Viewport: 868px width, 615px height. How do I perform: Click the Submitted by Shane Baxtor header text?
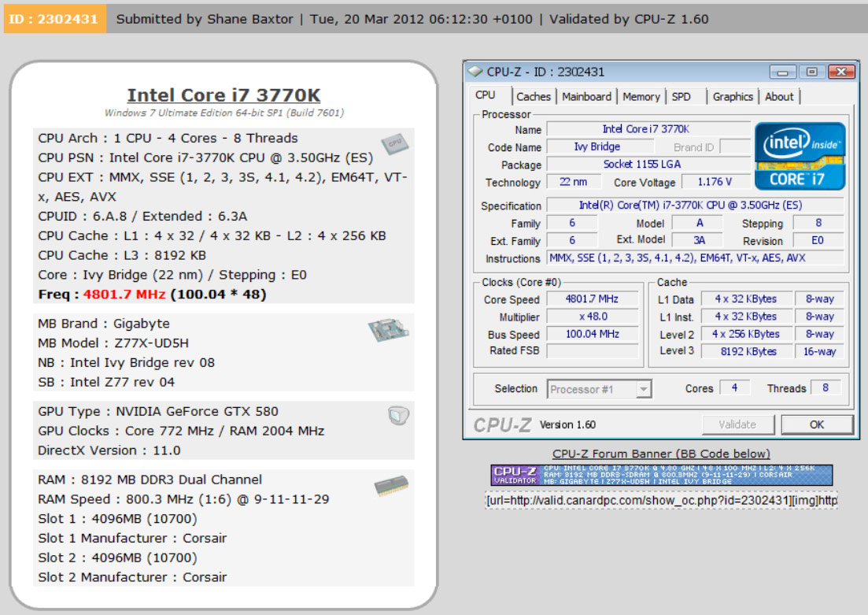tap(205, 19)
